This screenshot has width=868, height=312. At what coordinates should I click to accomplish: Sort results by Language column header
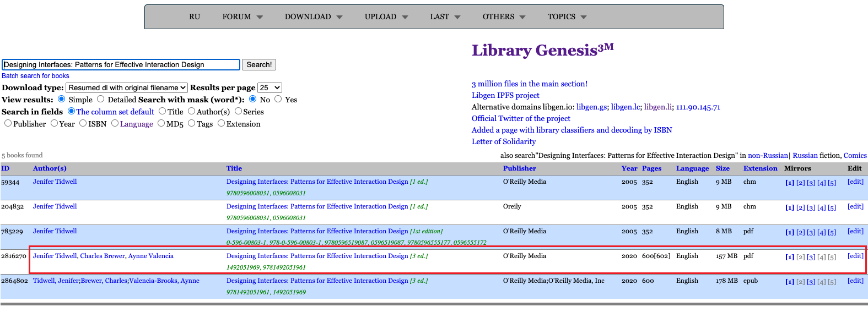click(693, 168)
